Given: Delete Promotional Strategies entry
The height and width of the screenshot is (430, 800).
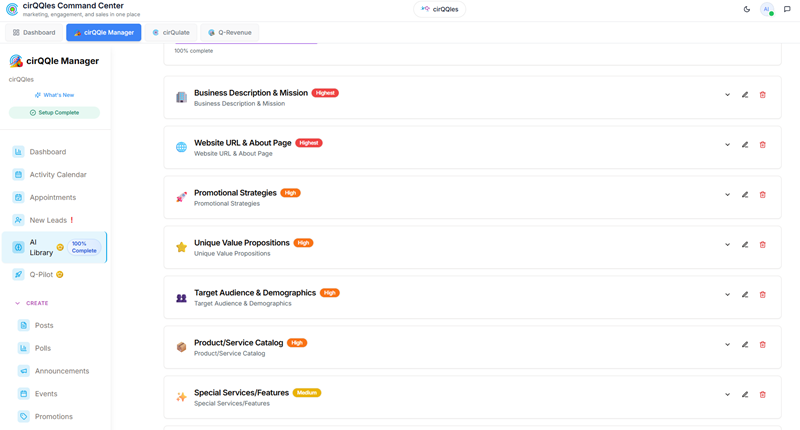Looking at the screenshot, I should point(763,195).
